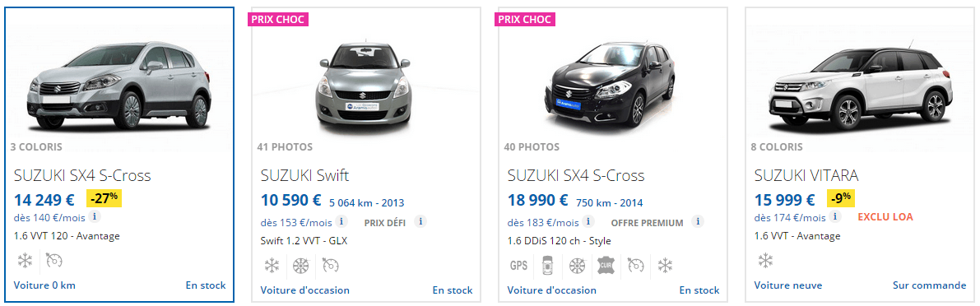Click the parking sensor car icon on the black SX4

(x=546, y=266)
